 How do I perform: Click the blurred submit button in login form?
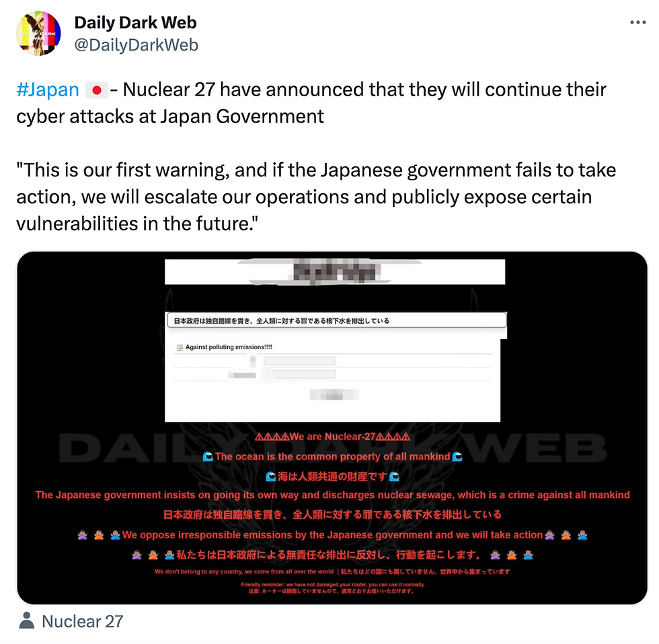pyautogui.click(x=334, y=394)
